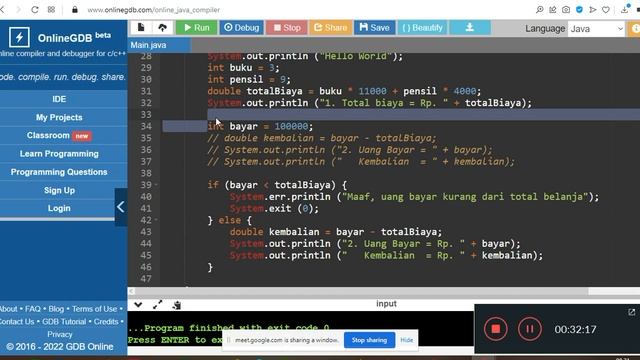The width and height of the screenshot is (640, 360).
Task: Click the horizontal scrollbar of the editor
Action: 361,291
